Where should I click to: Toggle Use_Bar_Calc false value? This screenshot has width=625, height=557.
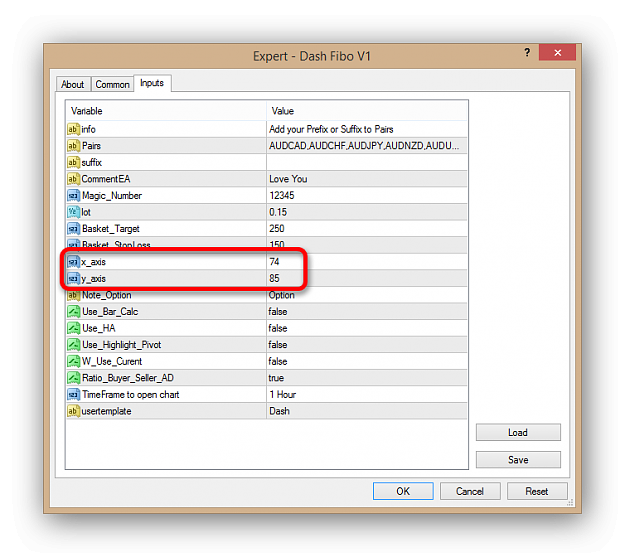(367, 312)
